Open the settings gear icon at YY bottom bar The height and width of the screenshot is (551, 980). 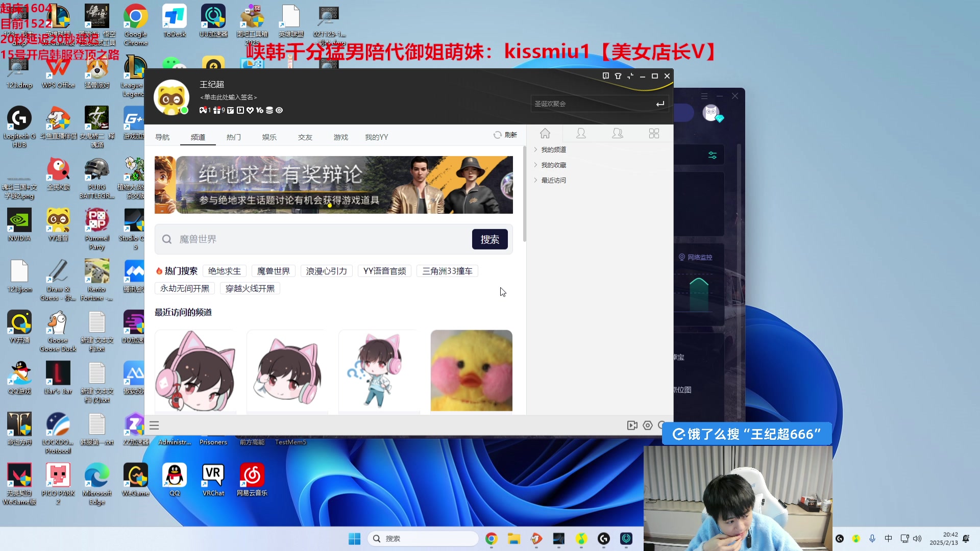coord(648,425)
